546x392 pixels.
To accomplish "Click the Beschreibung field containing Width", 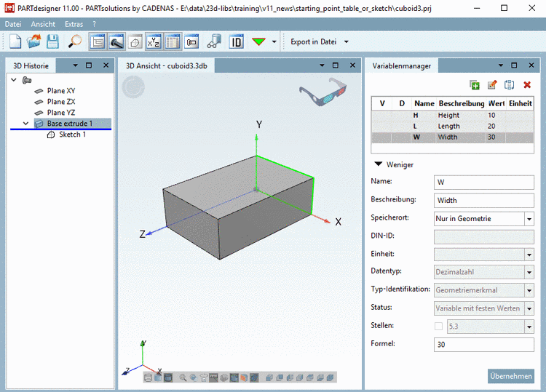I will (483, 200).
